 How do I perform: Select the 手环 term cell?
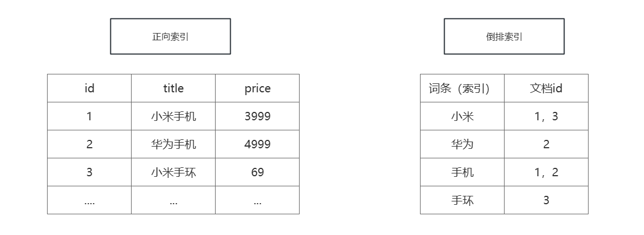(x=462, y=200)
